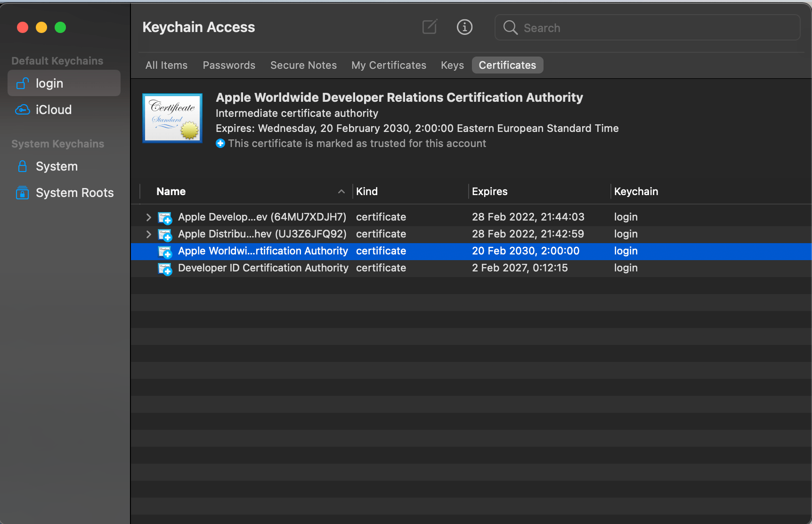This screenshot has width=812, height=524.
Task: Open the Secure Notes tab
Action: 303,65
